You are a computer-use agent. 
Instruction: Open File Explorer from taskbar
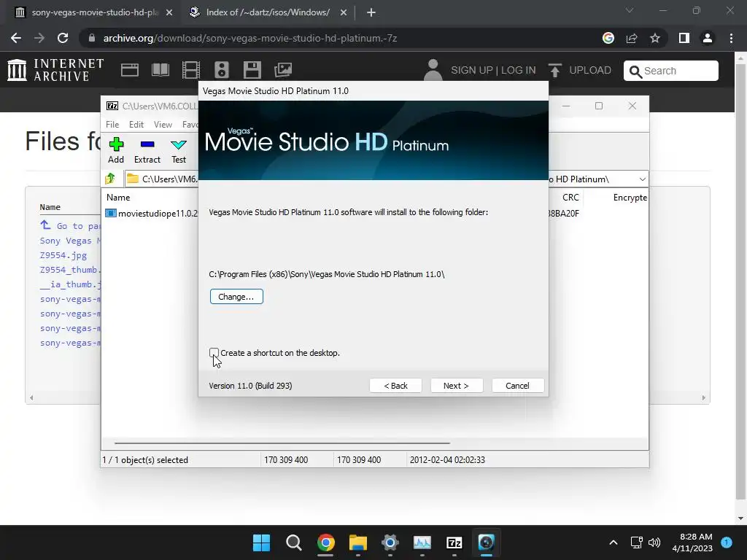pyautogui.click(x=357, y=542)
